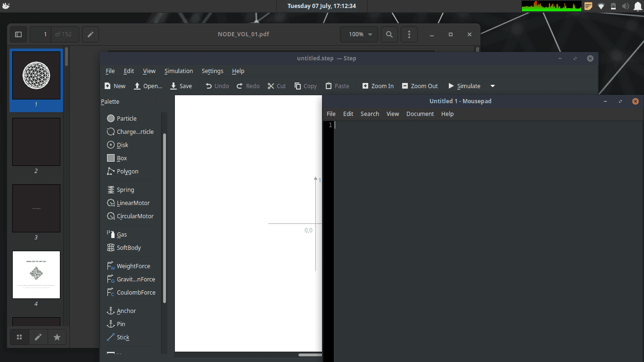Screen dimensions: 644x362
Task: Open the Wi-Fi network tray icon
Action: (601, 6)
